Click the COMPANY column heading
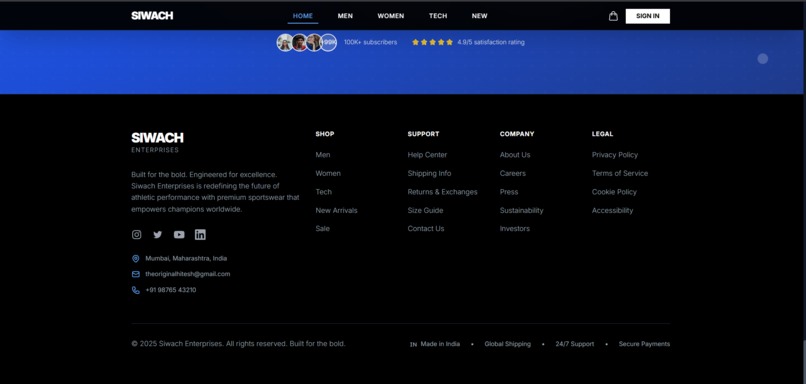Screen dimensions: 806x384 517,134
